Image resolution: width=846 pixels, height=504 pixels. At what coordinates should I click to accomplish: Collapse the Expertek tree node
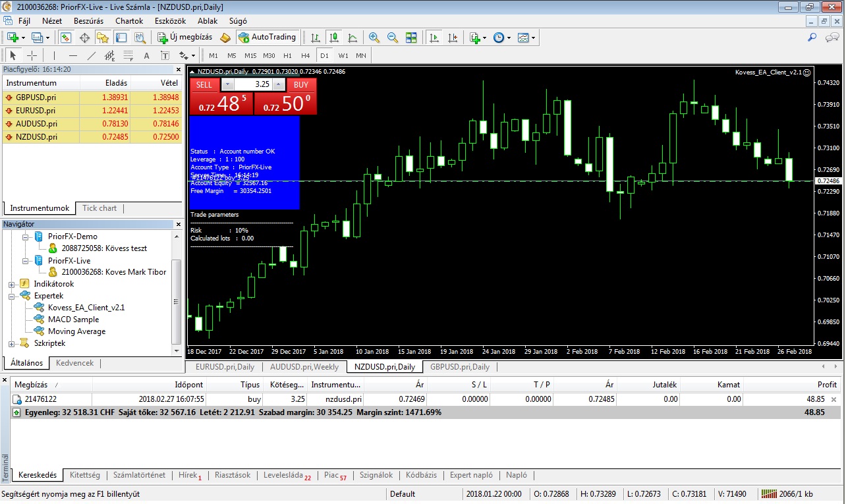(x=12, y=296)
